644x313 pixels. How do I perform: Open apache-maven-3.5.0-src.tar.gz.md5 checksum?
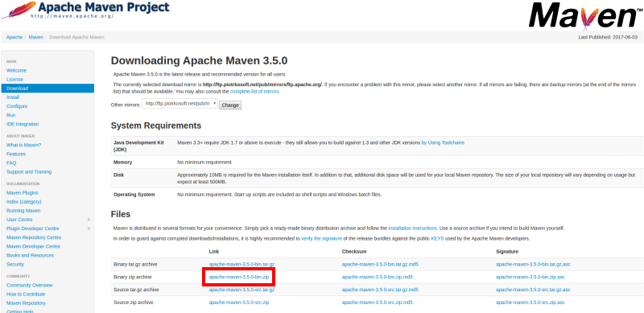point(380,290)
